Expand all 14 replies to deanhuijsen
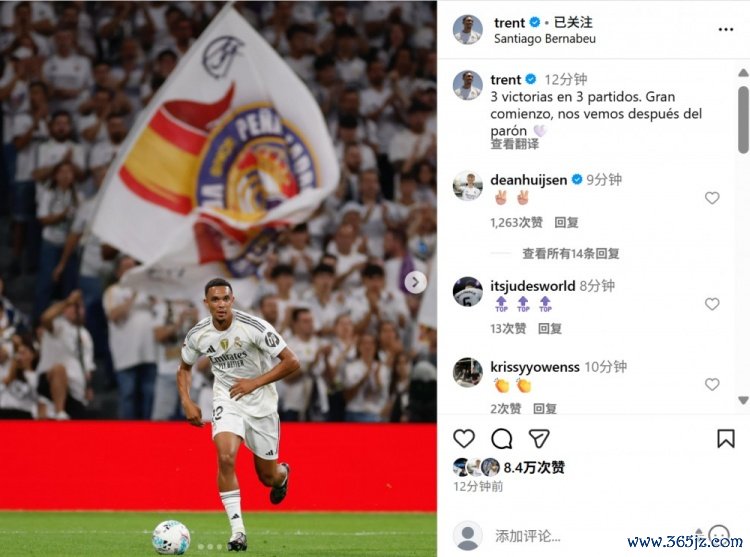 tap(571, 253)
